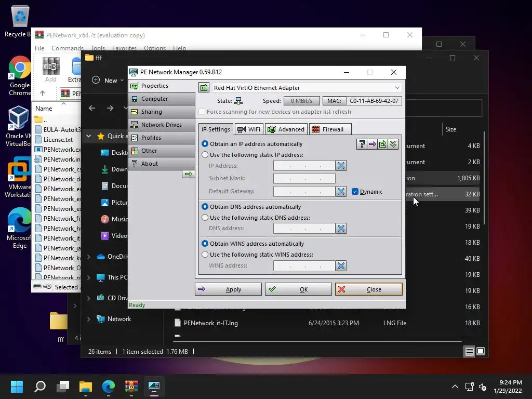The height and width of the screenshot is (399, 532).
Task: Collapse Quick access tree node
Action: click(88, 136)
